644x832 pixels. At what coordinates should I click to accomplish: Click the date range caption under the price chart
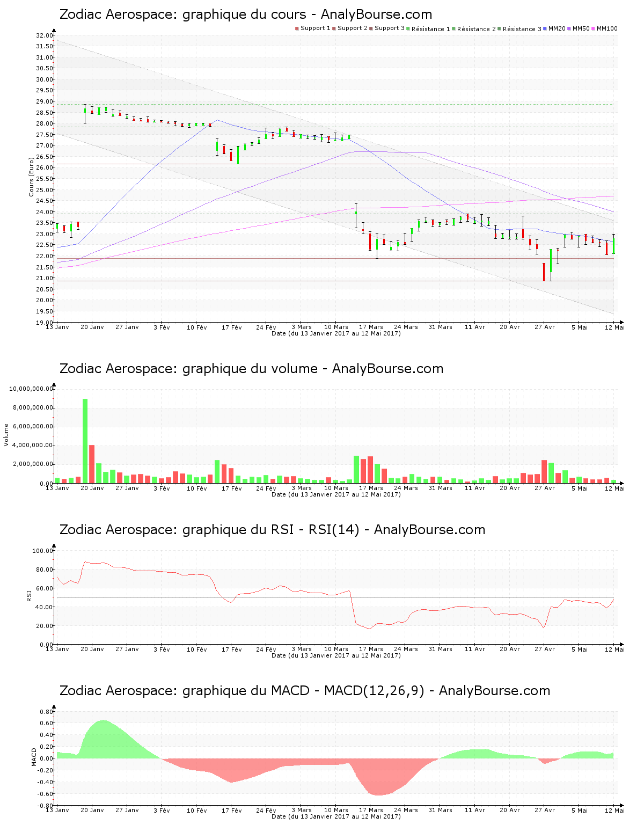point(336,333)
